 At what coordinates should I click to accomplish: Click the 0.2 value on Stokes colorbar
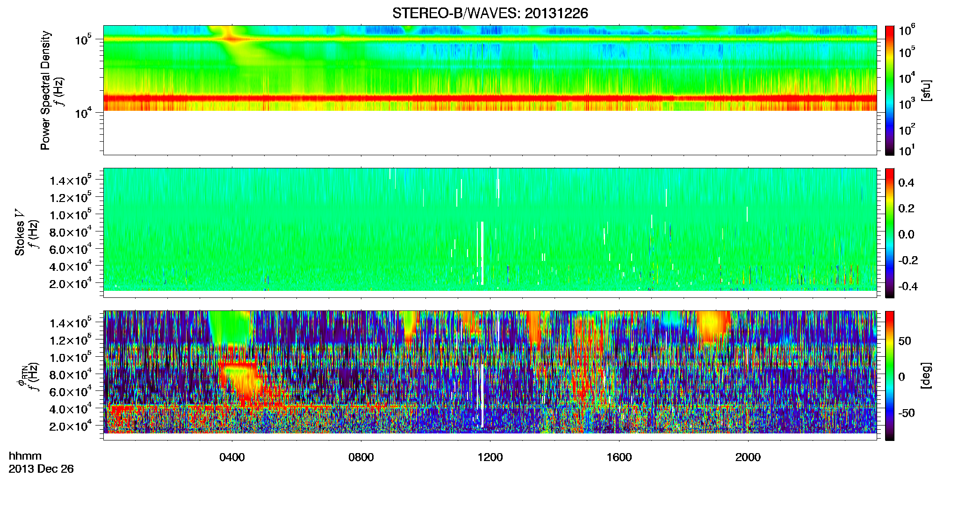906,209
